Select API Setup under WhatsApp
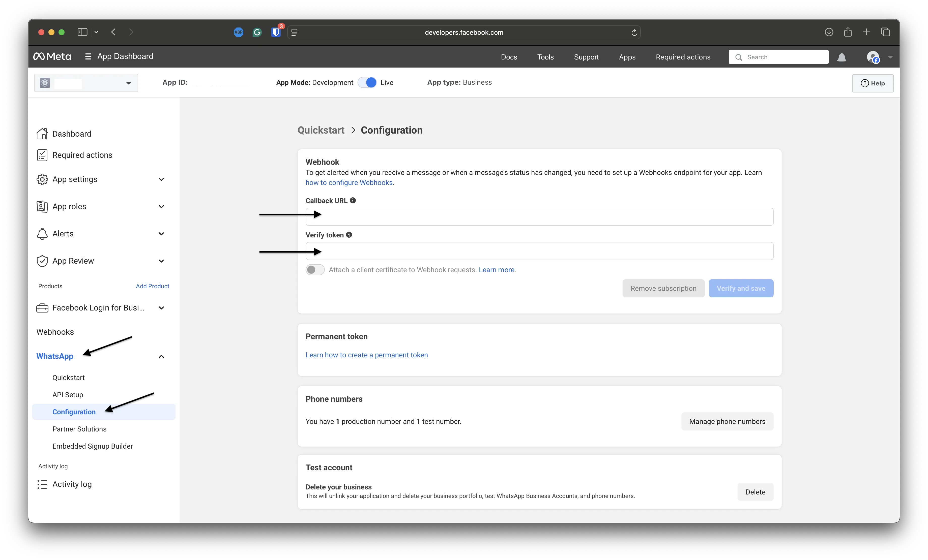This screenshot has height=560, width=928. pyautogui.click(x=68, y=395)
